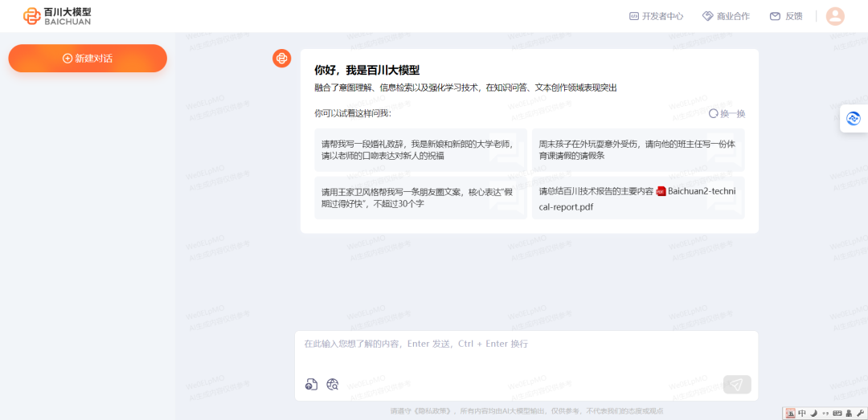Click the 你可以试着这样问我 text
Image resolution: width=868 pixels, height=420 pixels.
[353, 113]
